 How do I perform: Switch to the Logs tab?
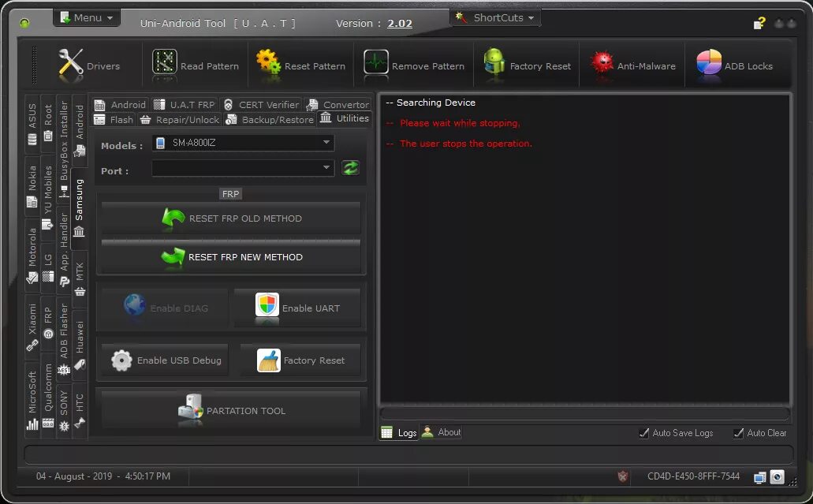[x=399, y=432]
